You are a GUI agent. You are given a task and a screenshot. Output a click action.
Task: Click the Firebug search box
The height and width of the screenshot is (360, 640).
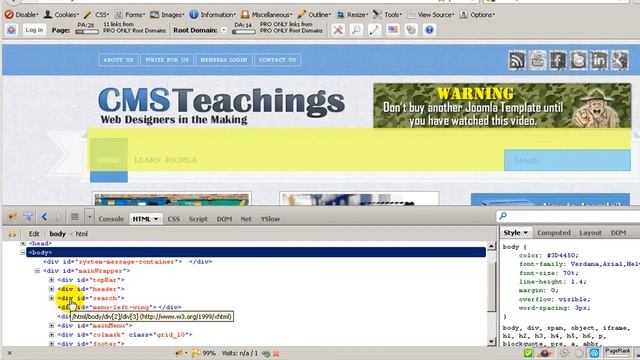(568, 216)
